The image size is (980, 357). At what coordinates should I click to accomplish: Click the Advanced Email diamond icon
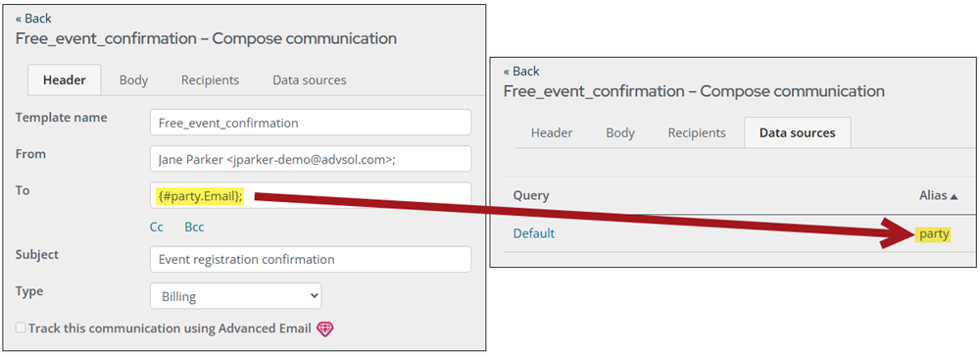point(325,329)
